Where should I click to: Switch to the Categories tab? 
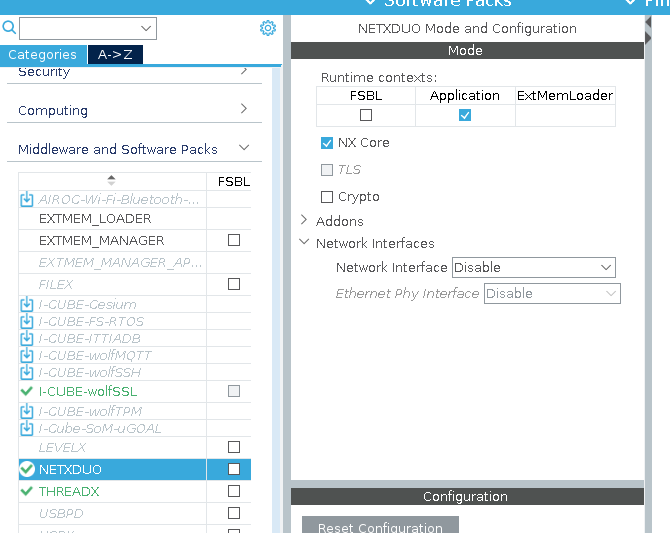coord(43,55)
